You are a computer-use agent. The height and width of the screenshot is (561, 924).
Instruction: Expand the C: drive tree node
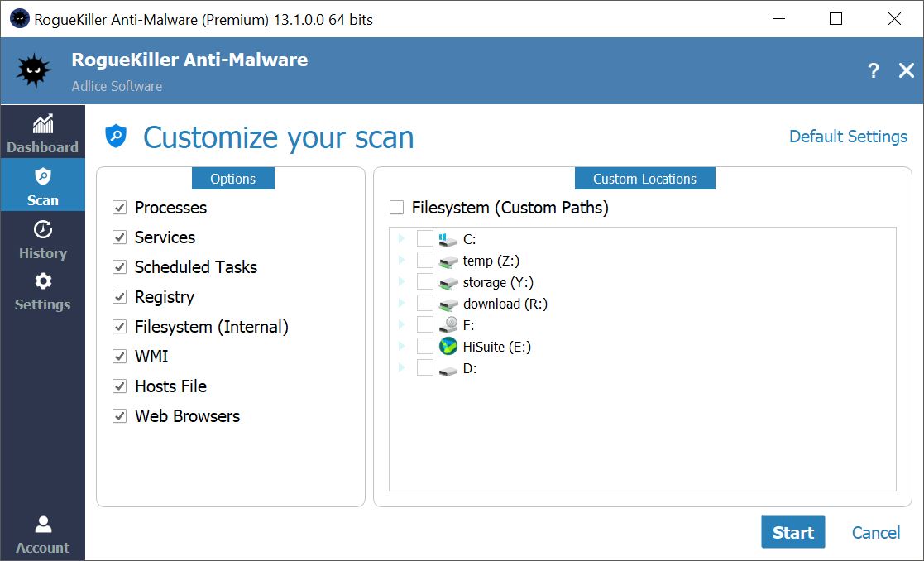pos(402,239)
